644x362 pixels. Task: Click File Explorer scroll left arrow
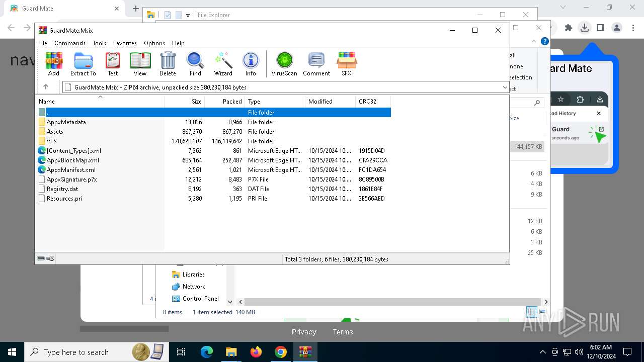[240, 302]
